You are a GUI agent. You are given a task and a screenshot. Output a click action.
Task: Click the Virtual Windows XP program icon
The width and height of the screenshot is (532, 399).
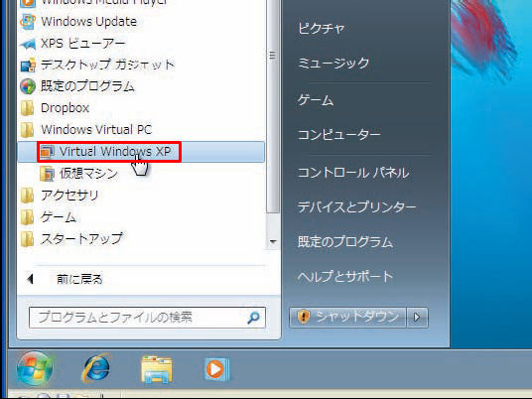(x=47, y=152)
